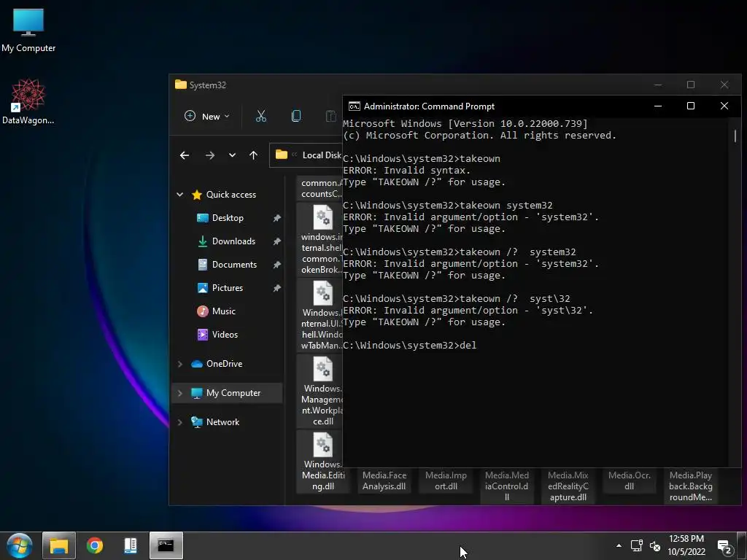The image size is (747, 560).
Task: Click the Cut scissors icon in Explorer toolbar
Action: (261, 116)
